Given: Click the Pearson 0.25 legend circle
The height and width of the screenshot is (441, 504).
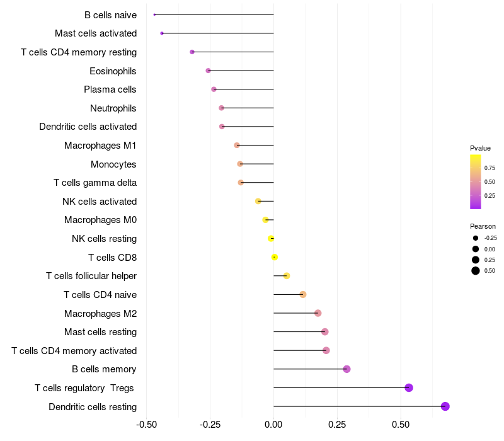Looking at the screenshot, I should [476, 260].
